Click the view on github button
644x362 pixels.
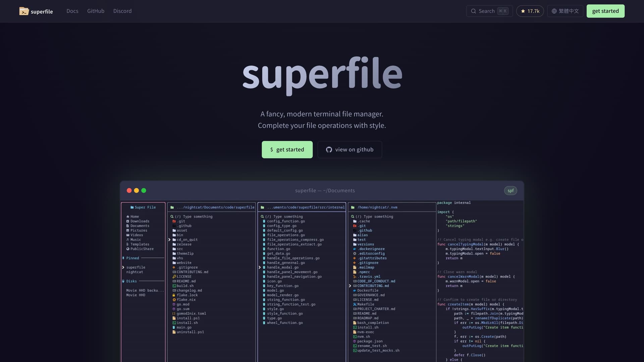(x=350, y=149)
